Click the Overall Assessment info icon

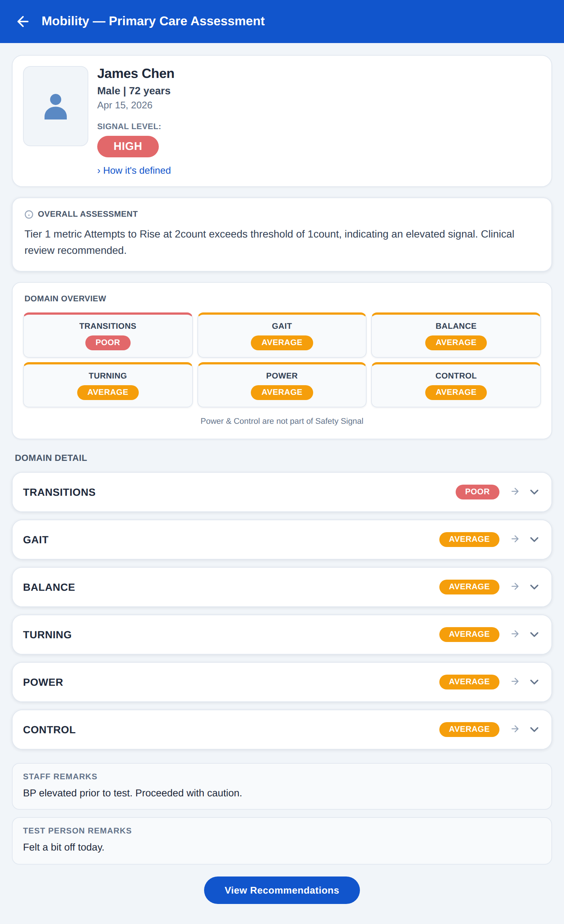pyautogui.click(x=29, y=214)
